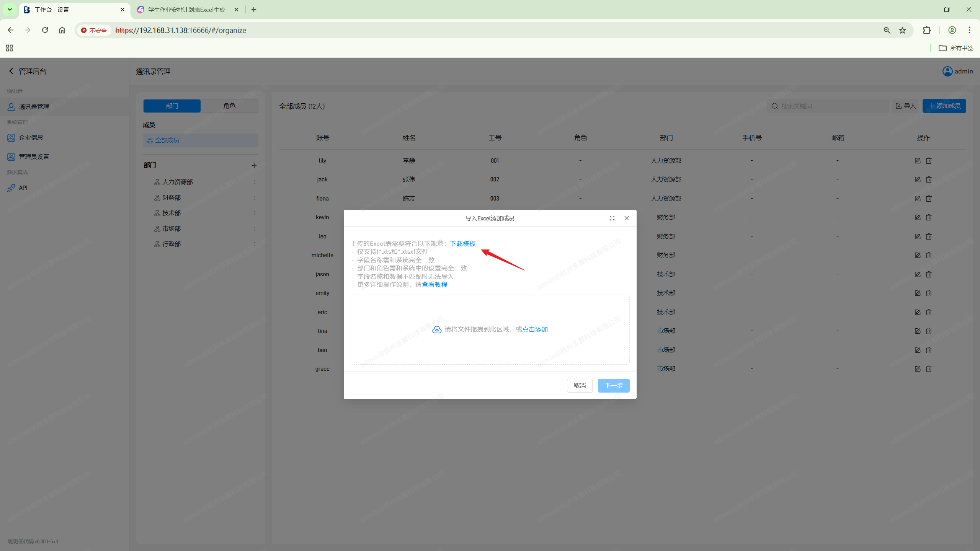Open more options for 人力资源部

[255, 182]
